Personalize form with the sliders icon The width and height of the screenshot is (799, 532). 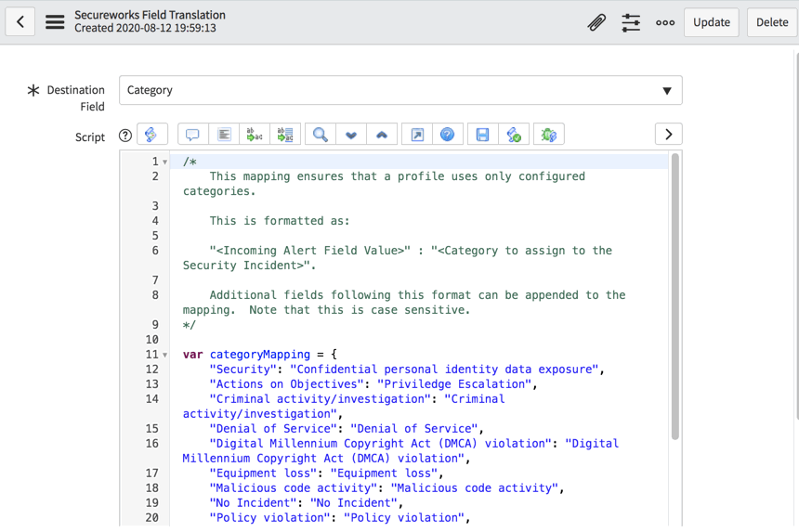(x=631, y=22)
